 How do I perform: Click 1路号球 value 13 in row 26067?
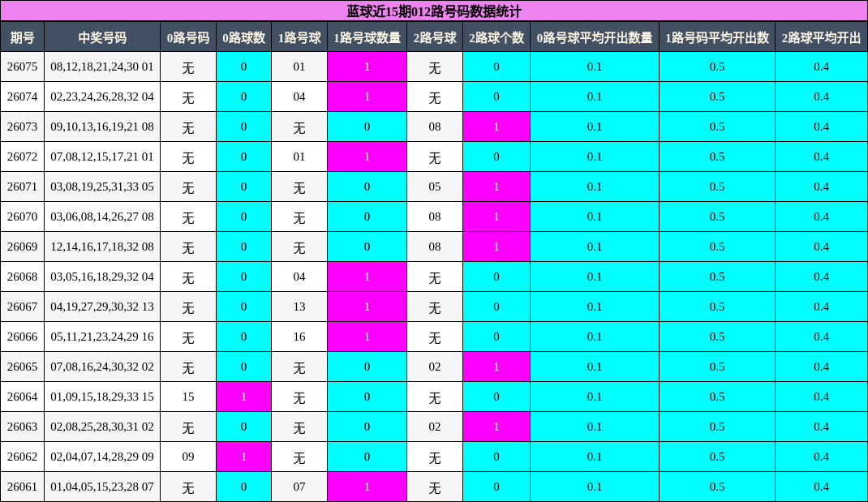tap(299, 307)
